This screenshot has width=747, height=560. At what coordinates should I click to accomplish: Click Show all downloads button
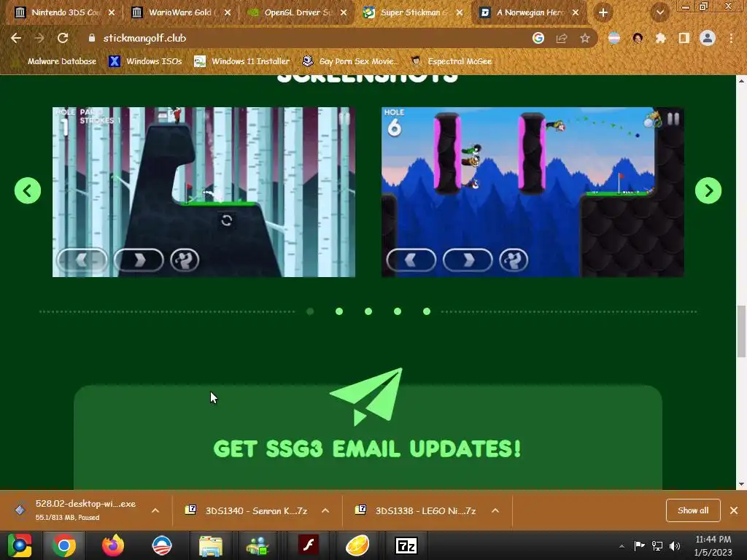click(x=693, y=510)
